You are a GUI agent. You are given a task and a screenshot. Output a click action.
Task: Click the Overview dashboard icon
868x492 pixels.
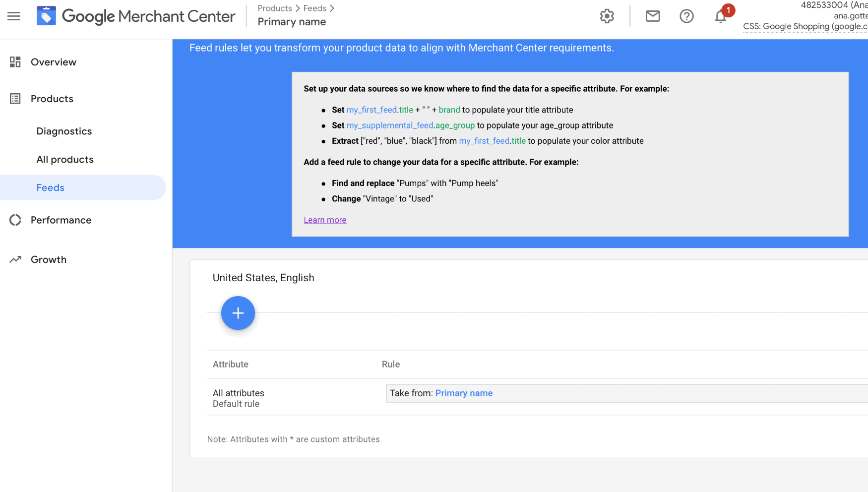(15, 62)
